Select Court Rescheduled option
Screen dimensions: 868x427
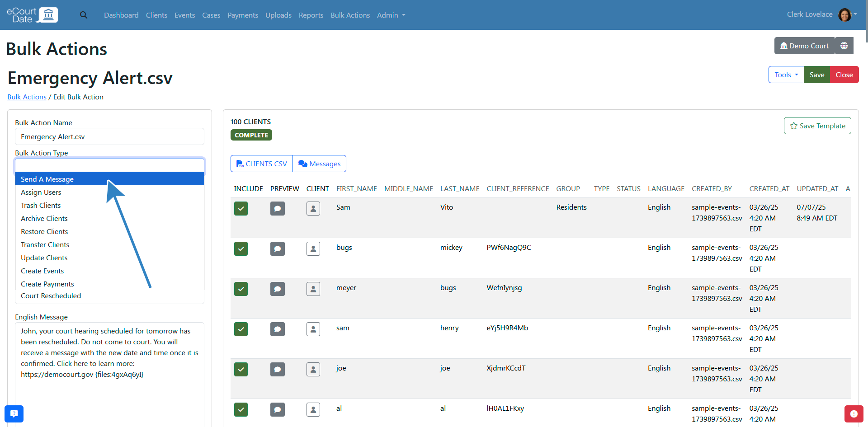click(109, 296)
